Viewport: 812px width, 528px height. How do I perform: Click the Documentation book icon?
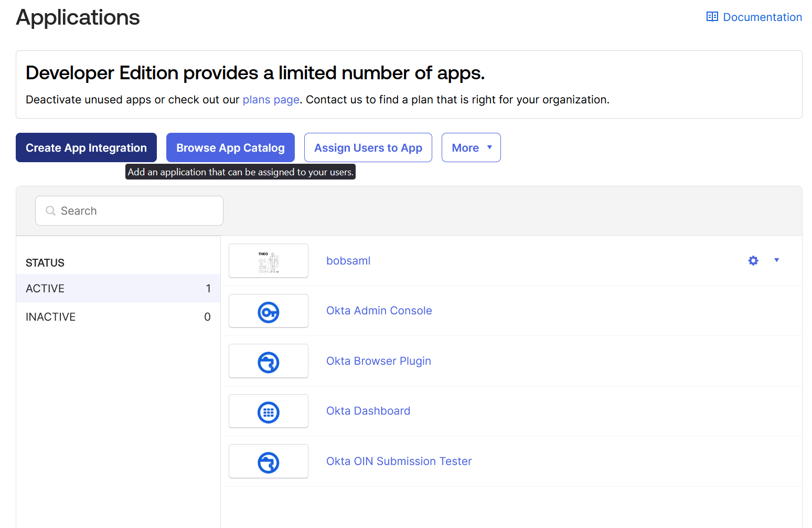pos(712,17)
